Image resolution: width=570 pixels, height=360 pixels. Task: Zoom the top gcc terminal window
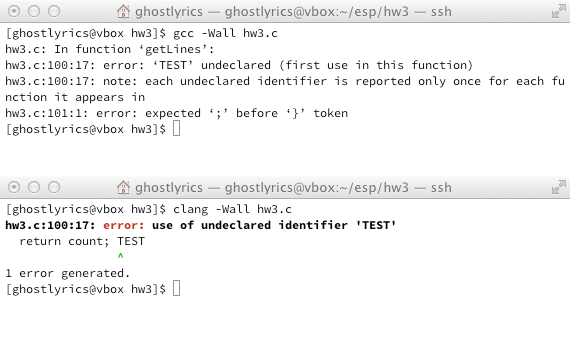pos(54,11)
